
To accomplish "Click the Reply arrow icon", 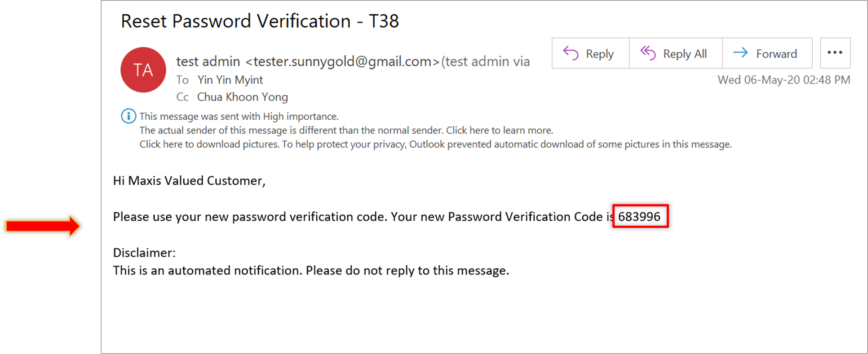I will (571, 53).
